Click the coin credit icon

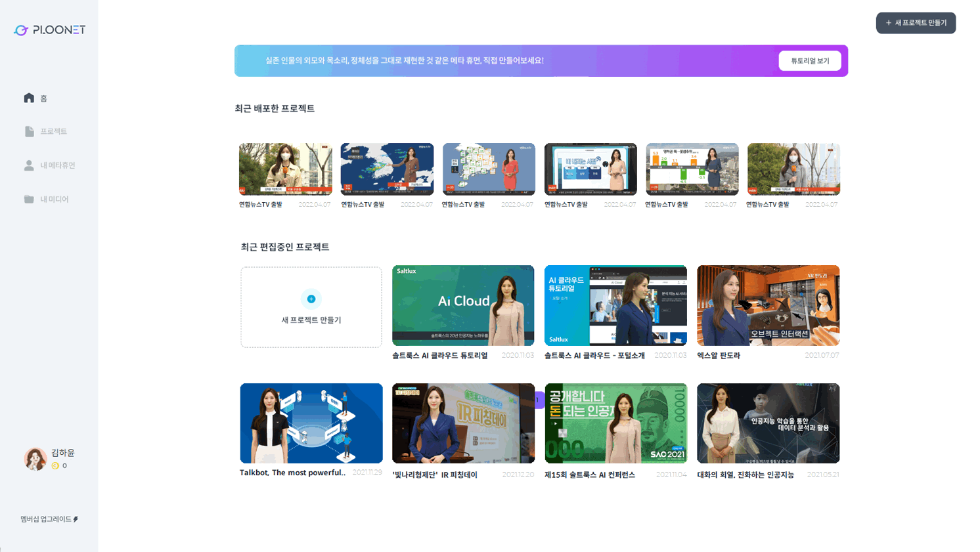[55, 466]
